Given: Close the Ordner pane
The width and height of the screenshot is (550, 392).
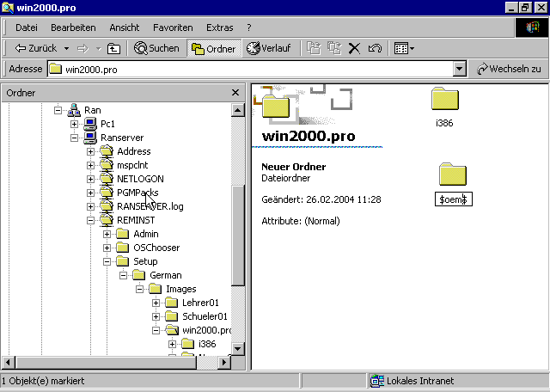Looking at the screenshot, I should [235, 93].
